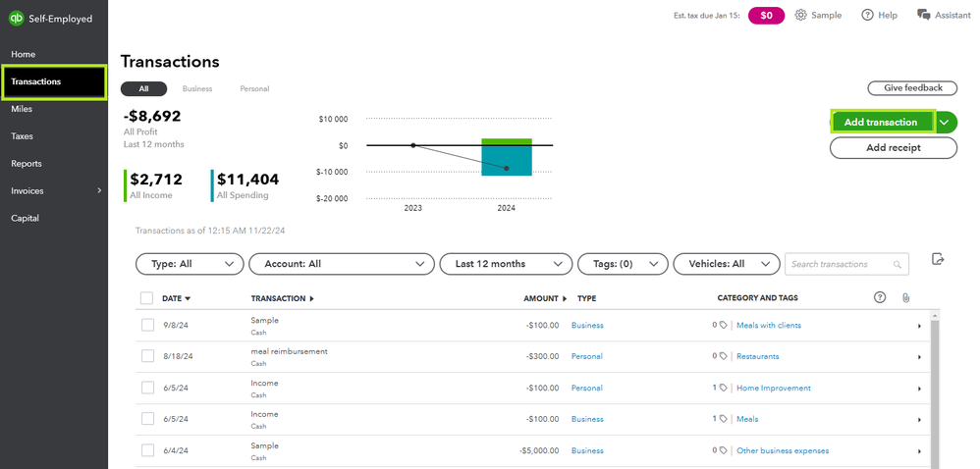Expand the Last 12 months date filter

(506, 264)
